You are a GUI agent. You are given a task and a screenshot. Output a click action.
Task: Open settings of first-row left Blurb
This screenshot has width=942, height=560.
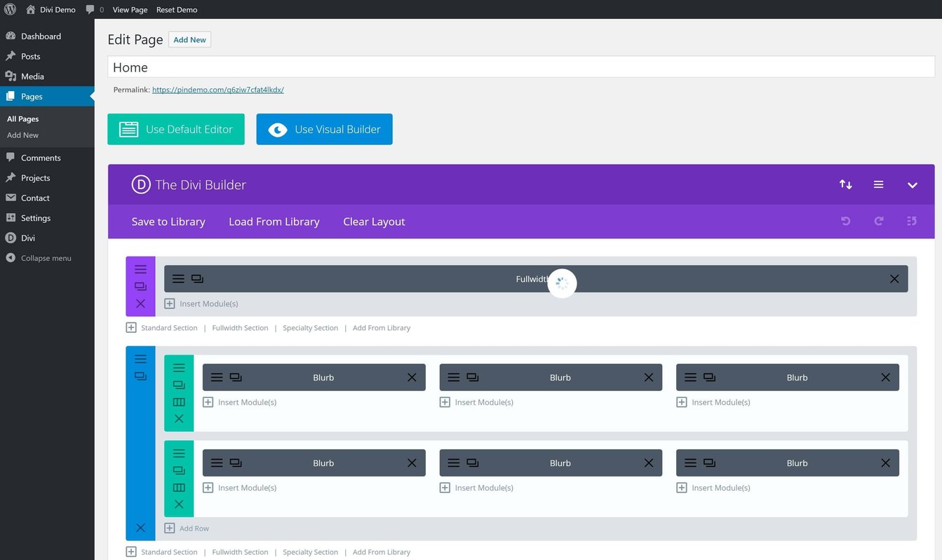tap(217, 377)
